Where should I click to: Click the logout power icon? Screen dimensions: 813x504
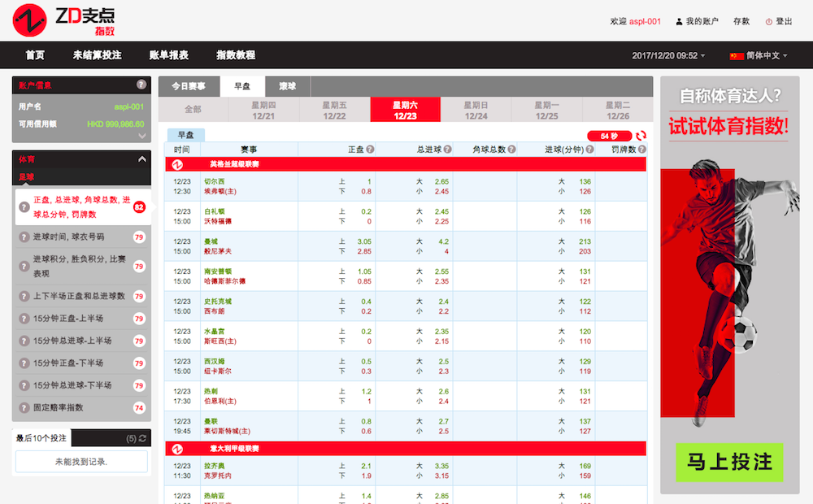[768, 22]
